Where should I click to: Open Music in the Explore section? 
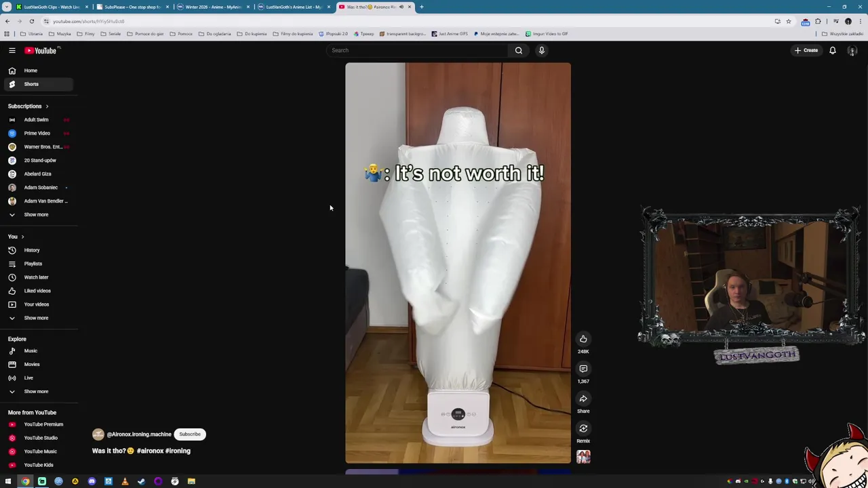pyautogui.click(x=39, y=350)
